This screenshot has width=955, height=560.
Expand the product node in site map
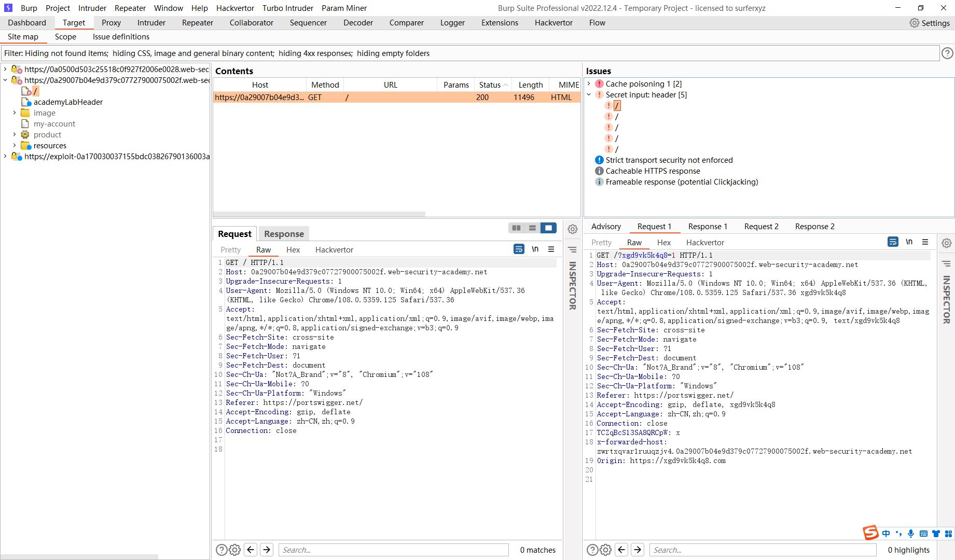pyautogui.click(x=15, y=134)
